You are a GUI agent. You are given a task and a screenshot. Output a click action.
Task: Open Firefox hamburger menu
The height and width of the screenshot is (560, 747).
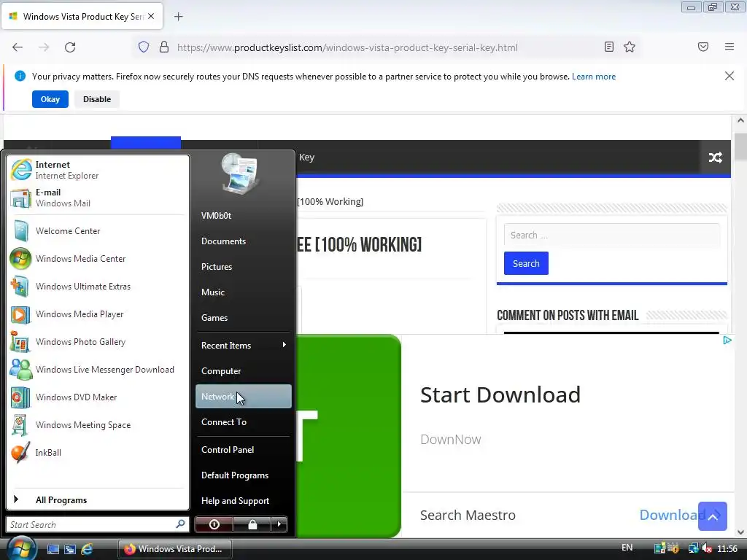(x=729, y=47)
